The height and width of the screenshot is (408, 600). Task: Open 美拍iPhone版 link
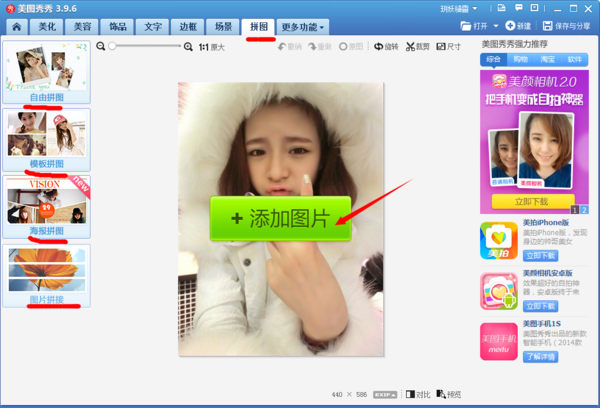(x=546, y=223)
